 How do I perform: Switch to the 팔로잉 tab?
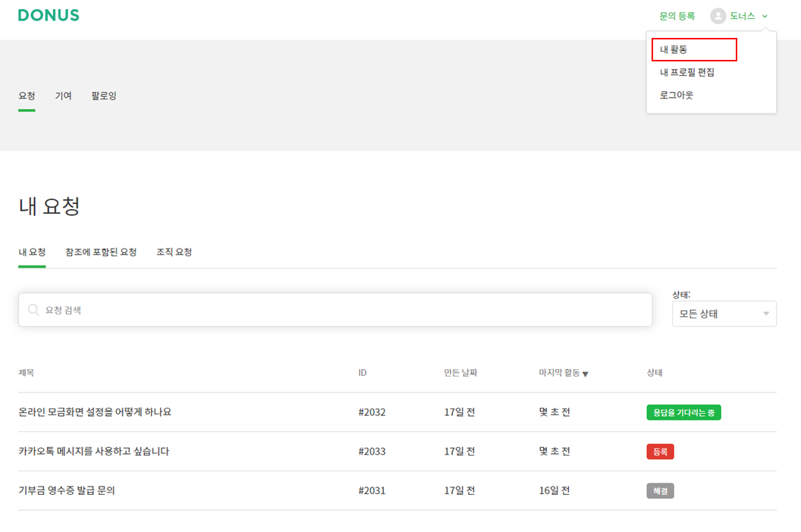103,95
